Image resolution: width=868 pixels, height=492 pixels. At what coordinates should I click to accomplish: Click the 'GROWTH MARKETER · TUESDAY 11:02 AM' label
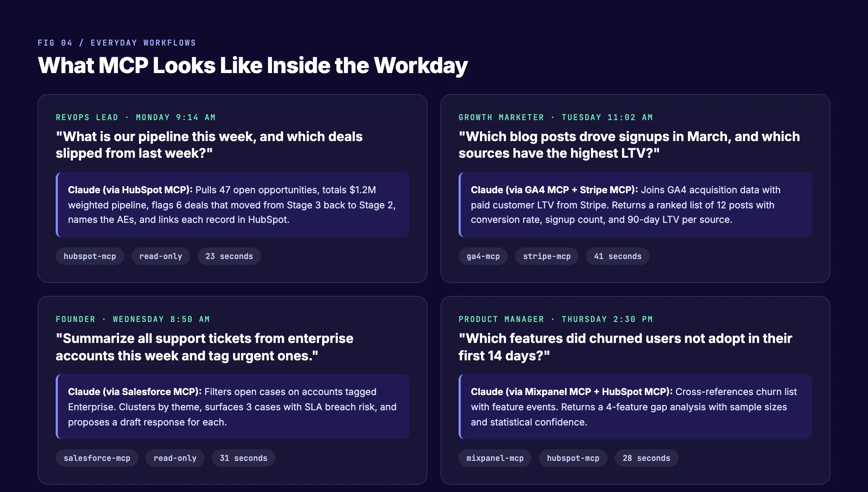coord(556,117)
